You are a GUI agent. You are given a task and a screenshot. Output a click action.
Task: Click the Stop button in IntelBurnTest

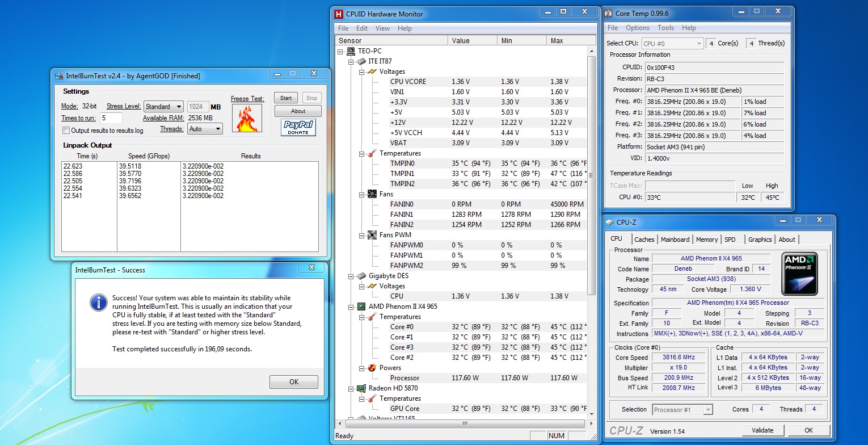coord(312,98)
